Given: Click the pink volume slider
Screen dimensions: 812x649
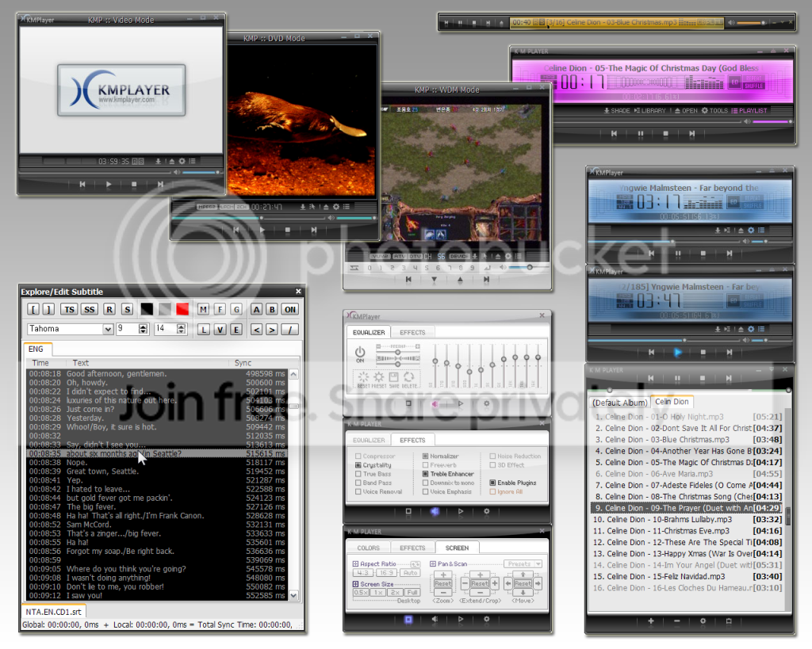Looking at the screenshot, I should pyautogui.click(x=772, y=121).
